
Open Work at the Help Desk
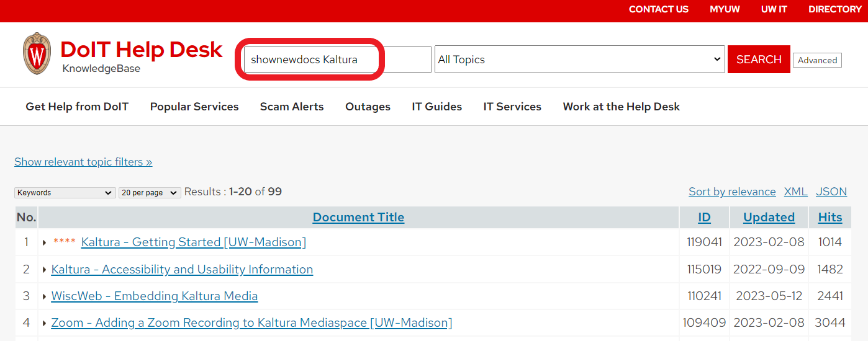pos(622,107)
